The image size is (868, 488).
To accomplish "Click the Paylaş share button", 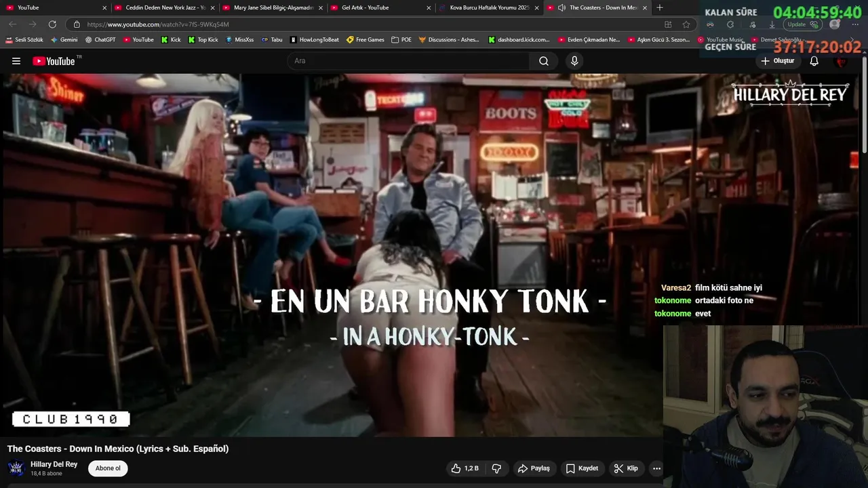I will point(534,468).
